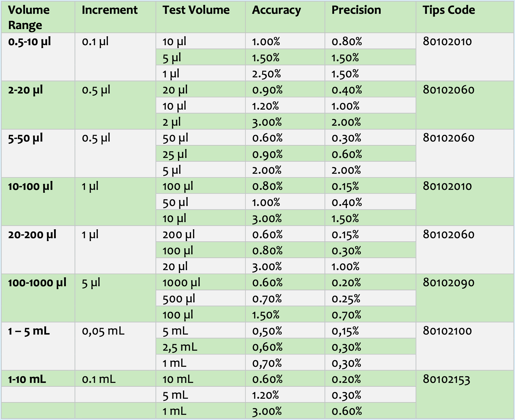The width and height of the screenshot is (515, 420).
Task: Select the 0,05 mL increment cell
Action: click(115, 346)
